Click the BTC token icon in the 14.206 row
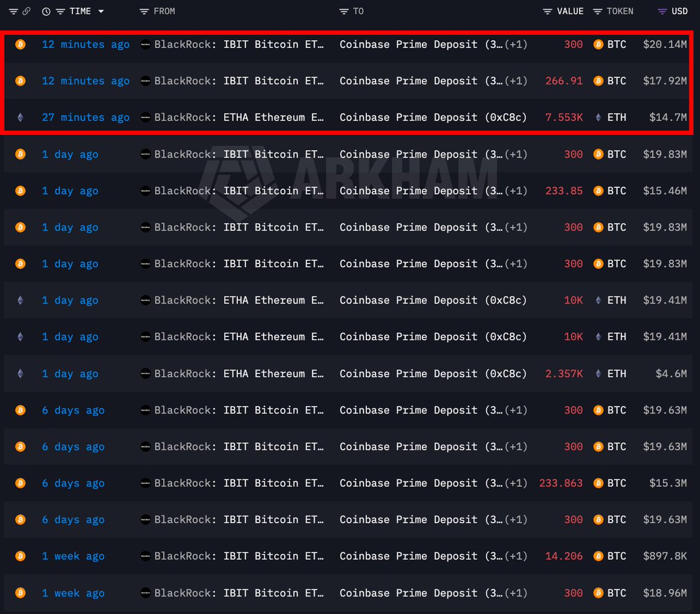The image size is (700, 614). 598,556
